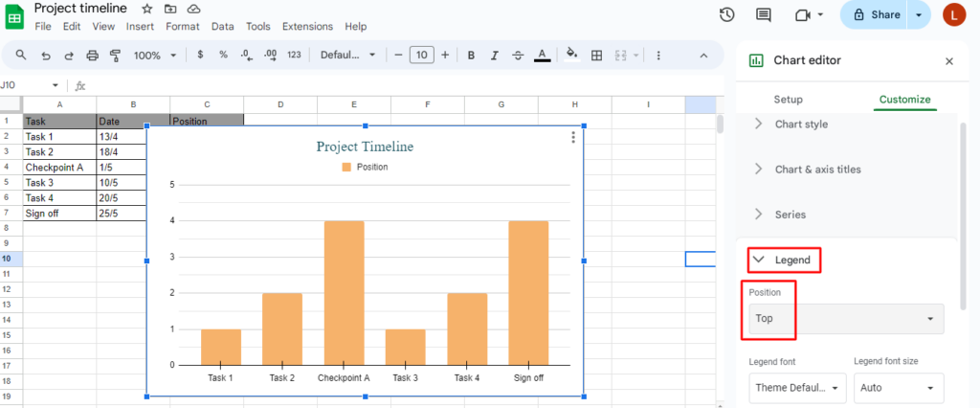Click the Share button
This screenshot has height=408, width=980.
876,15
